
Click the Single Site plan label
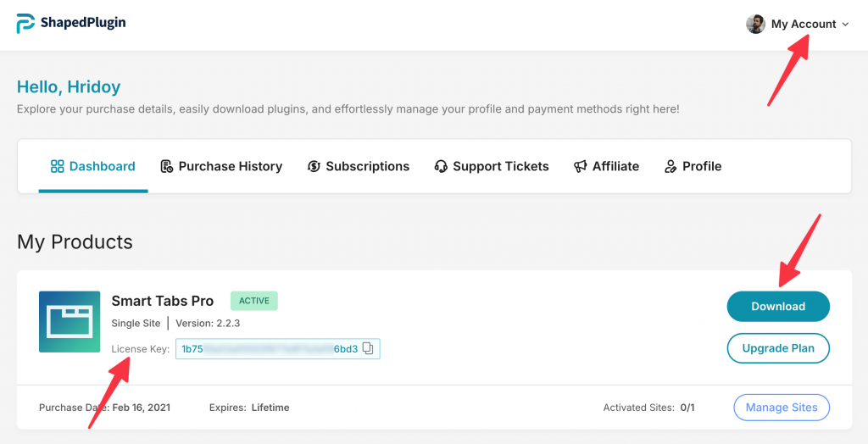click(x=136, y=324)
